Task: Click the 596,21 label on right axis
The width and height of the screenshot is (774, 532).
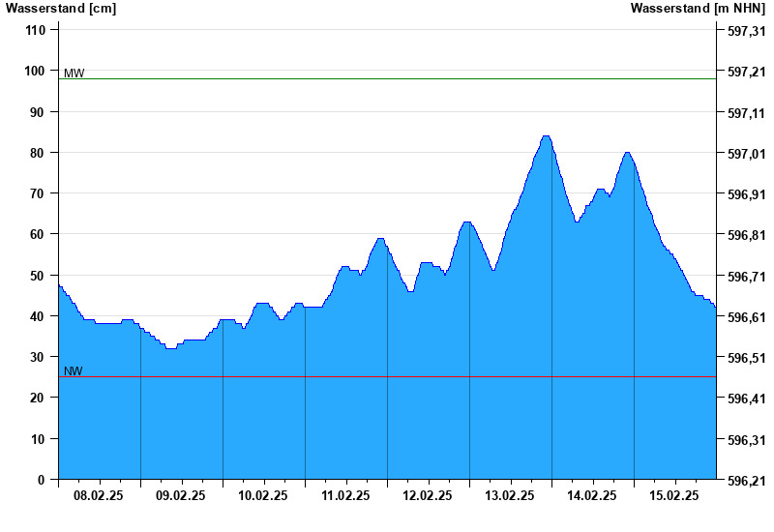Action: 747,481
